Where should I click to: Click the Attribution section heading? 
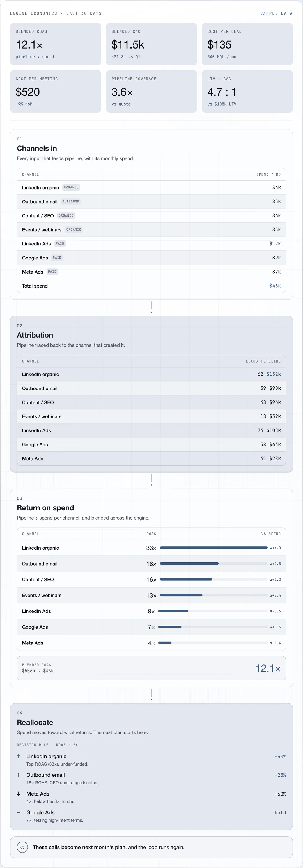pos(35,335)
